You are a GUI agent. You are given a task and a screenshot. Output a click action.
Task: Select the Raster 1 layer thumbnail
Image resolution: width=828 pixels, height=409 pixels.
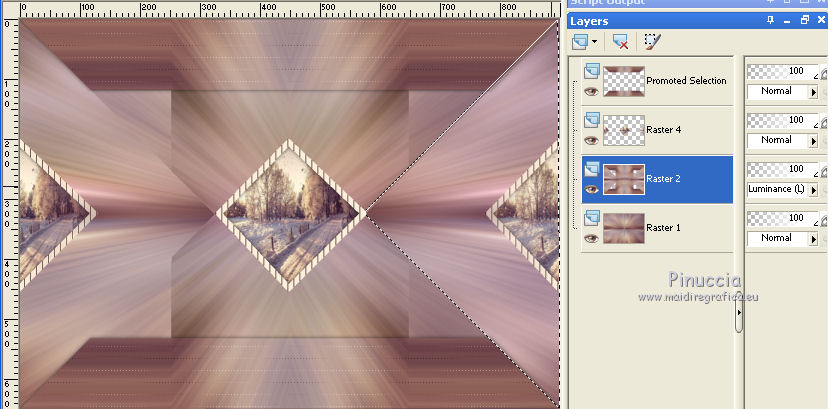point(624,228)
